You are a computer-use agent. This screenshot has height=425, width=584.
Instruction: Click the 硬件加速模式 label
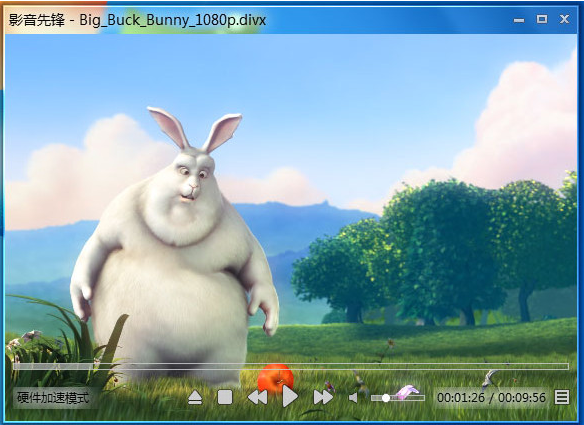tap(53, 398)
